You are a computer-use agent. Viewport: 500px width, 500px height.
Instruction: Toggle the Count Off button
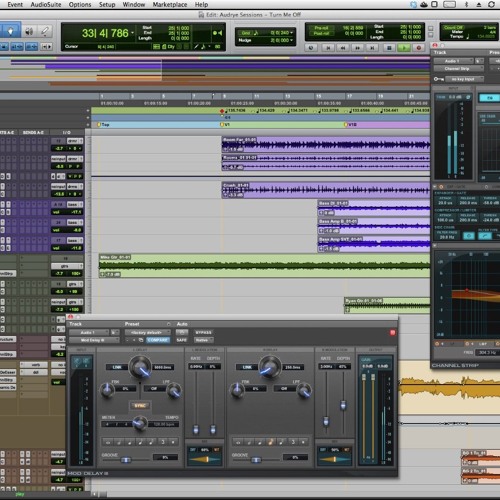click(x=453, y=28)
